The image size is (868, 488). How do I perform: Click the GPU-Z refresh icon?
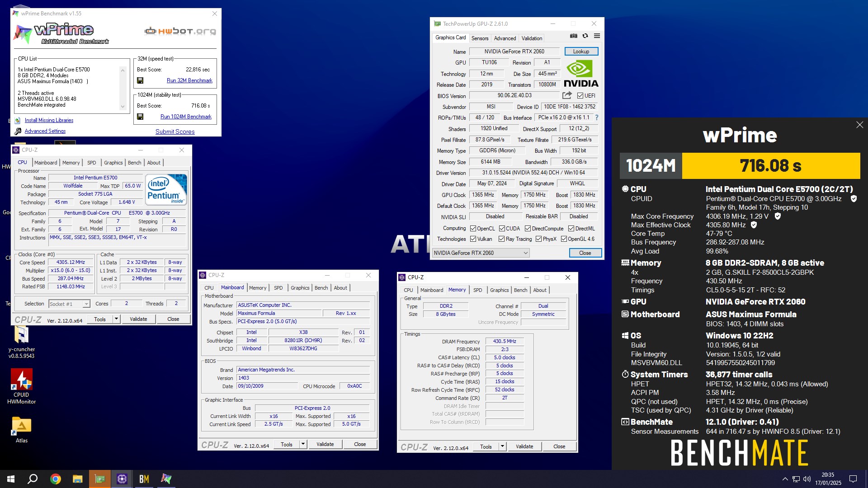[585, 36]
